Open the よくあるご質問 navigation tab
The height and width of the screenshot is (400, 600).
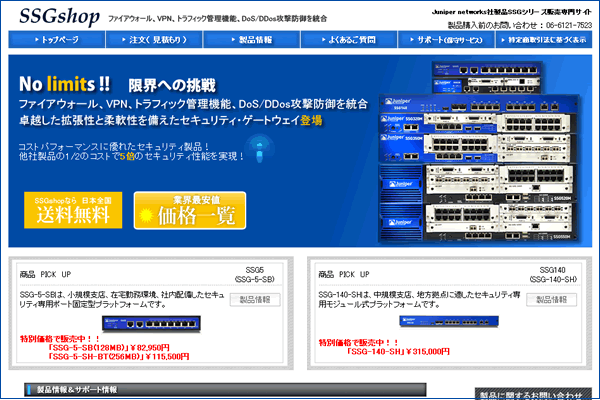(x=346, y=40)
